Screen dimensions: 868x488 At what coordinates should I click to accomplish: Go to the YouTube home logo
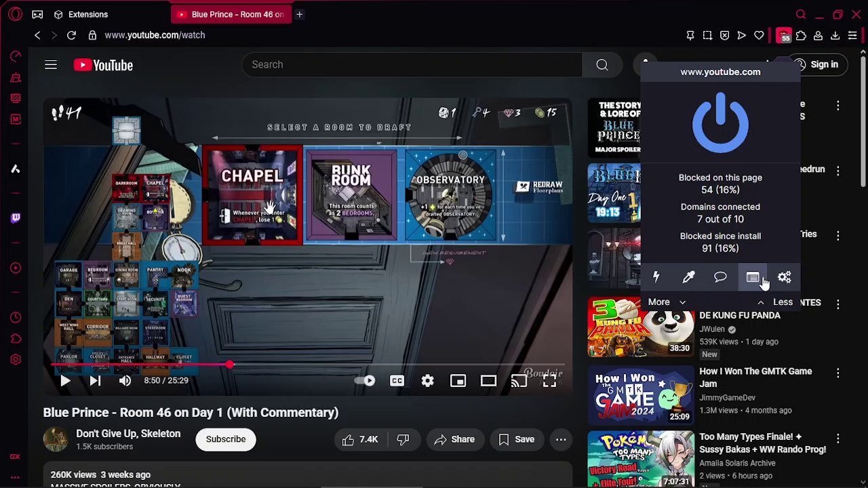103,65
